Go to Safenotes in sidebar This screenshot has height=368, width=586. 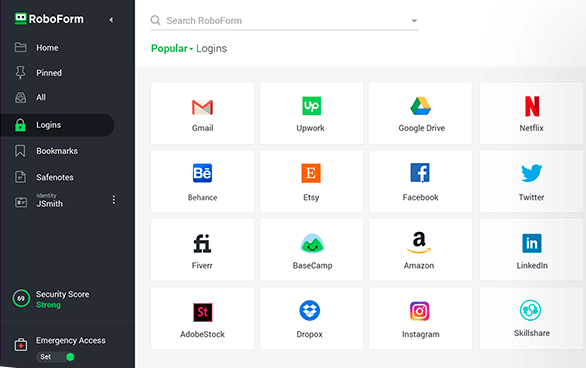click(x=55, y=177)
